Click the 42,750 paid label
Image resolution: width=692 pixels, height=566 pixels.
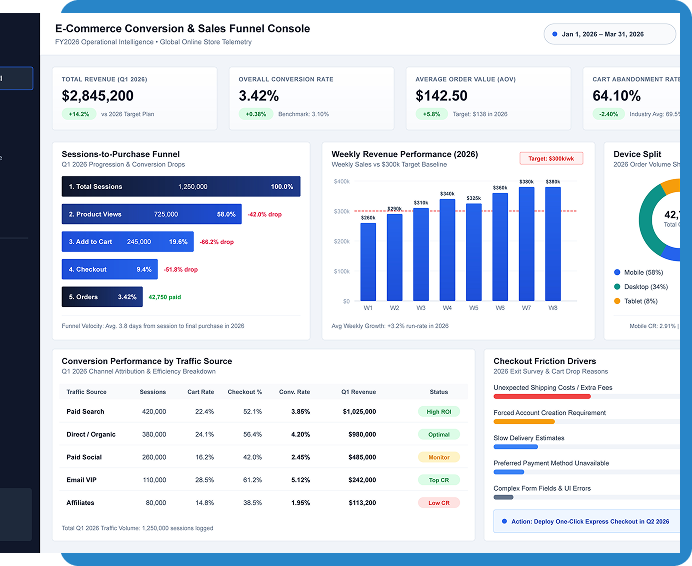(165, 297)
